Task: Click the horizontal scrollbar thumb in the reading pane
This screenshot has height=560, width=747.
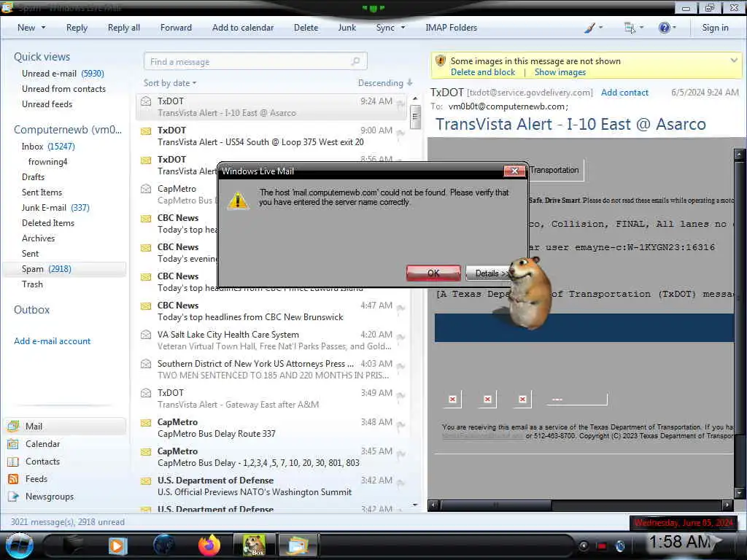Action: click(x=495, y=505)
